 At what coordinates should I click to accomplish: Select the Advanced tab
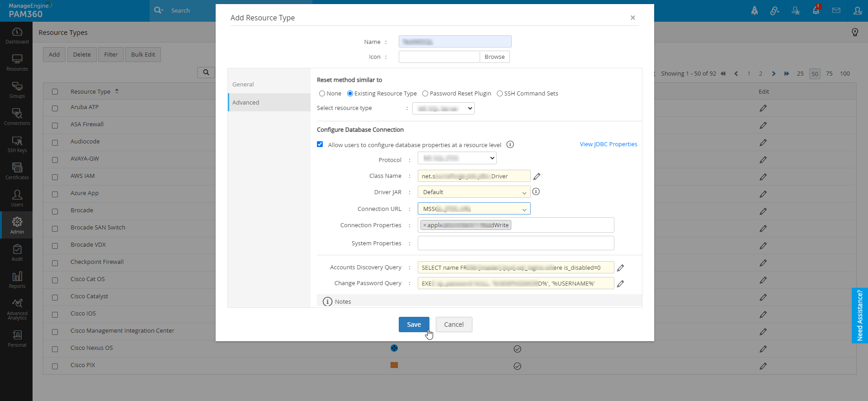coord(246,103)
